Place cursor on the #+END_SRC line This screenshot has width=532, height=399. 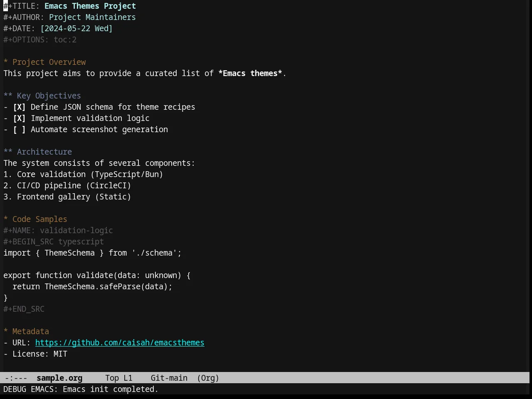[24, 309]
